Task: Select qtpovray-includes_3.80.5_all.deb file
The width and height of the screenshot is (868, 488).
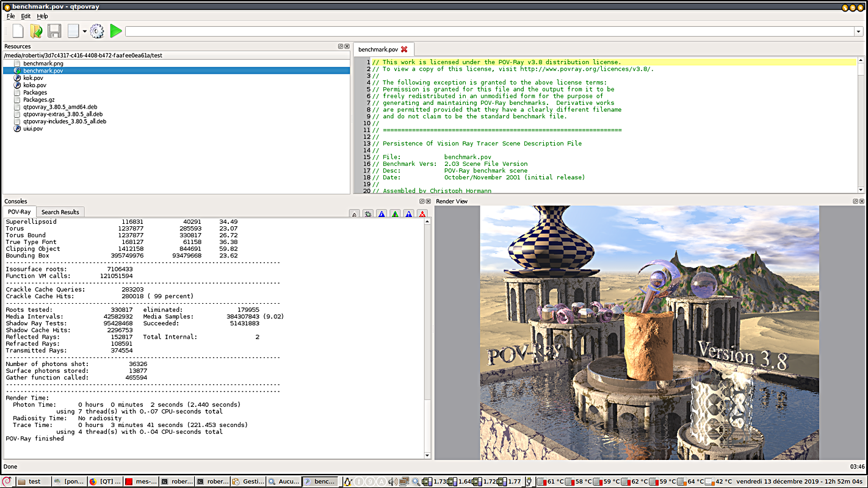Action: (65, 121)
